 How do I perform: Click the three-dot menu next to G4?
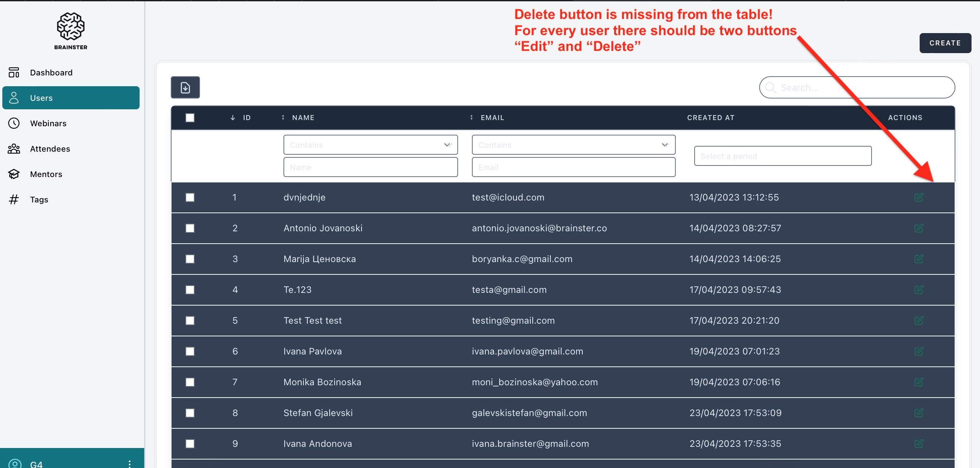[130, 463]
